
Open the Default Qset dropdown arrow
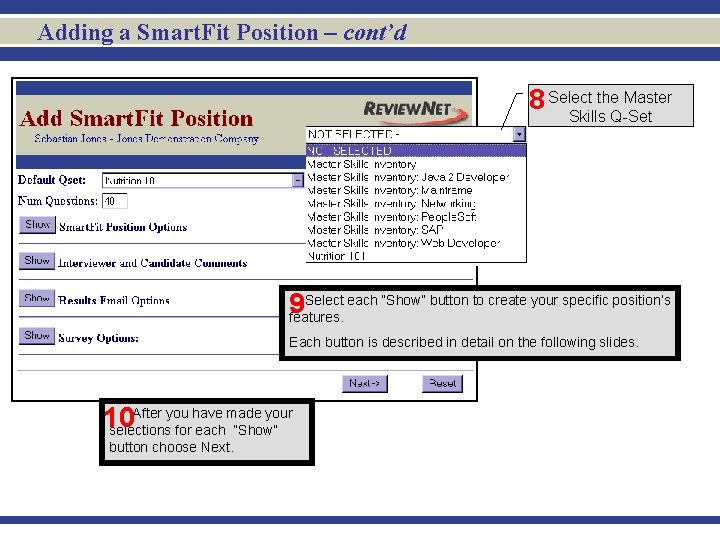tap(298, 180)
